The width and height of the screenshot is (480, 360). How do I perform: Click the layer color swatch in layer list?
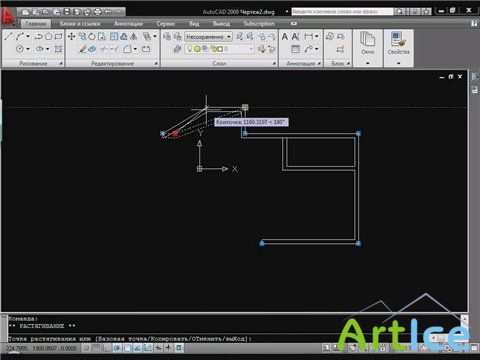coord(220,49)
